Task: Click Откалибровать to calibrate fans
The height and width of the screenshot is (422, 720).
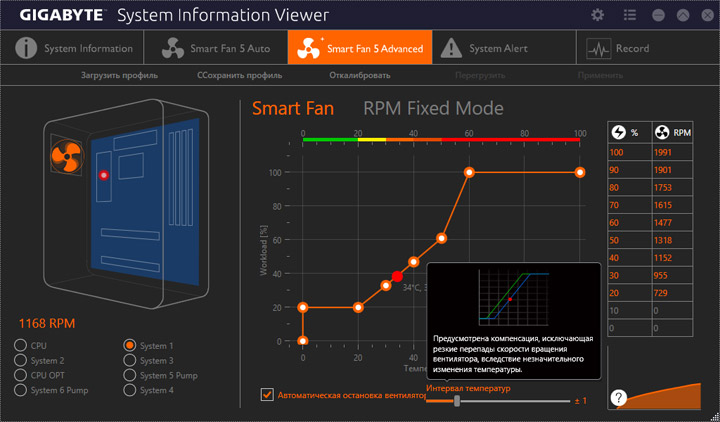Action: coord(360,75)
